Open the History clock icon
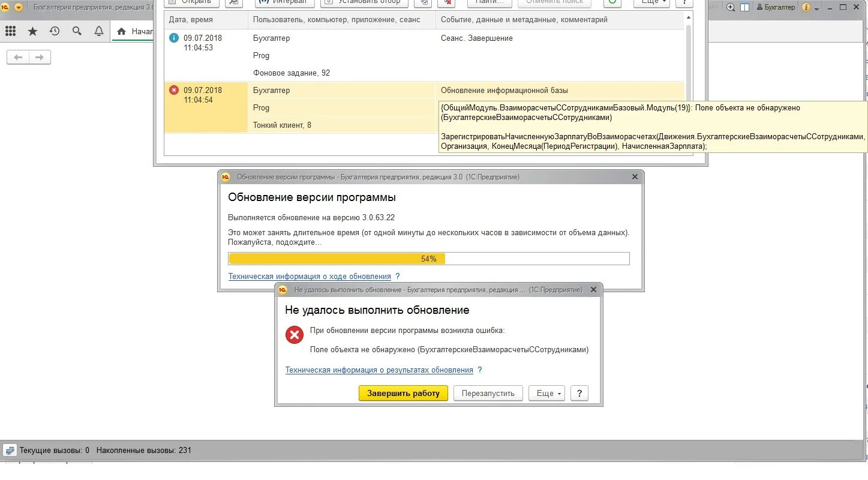The image size is (868, 480). coord(55,31)
